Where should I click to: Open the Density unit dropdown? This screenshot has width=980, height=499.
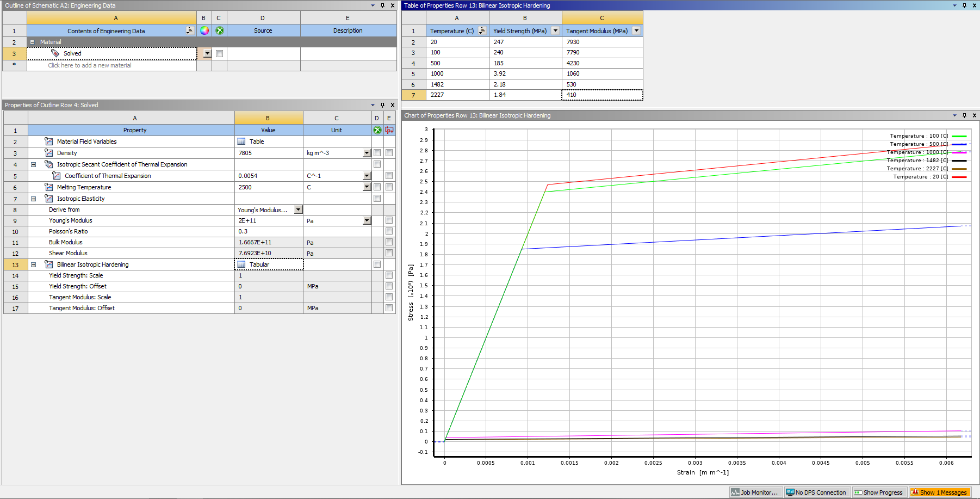click(x=367, y=153)
